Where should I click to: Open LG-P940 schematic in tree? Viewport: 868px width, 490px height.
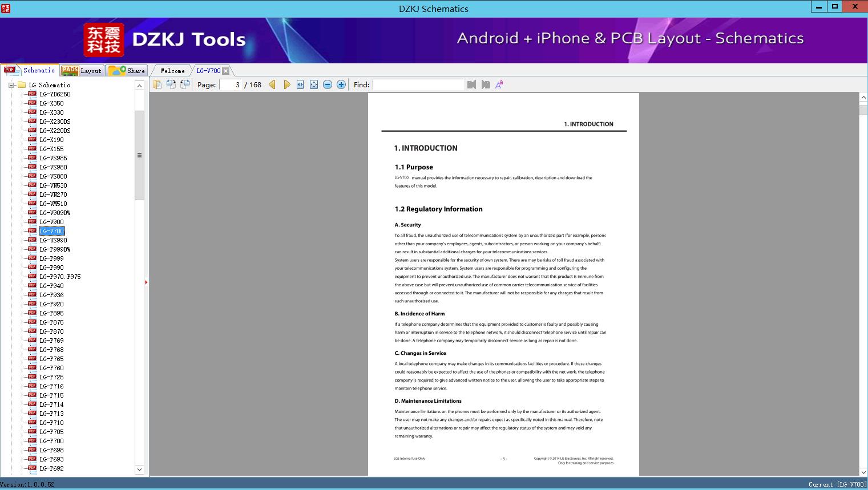(x=51, y=286)
